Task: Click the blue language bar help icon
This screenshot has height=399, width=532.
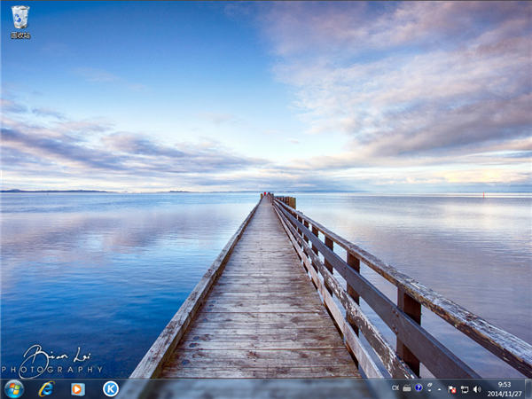Action: point(419,387)
